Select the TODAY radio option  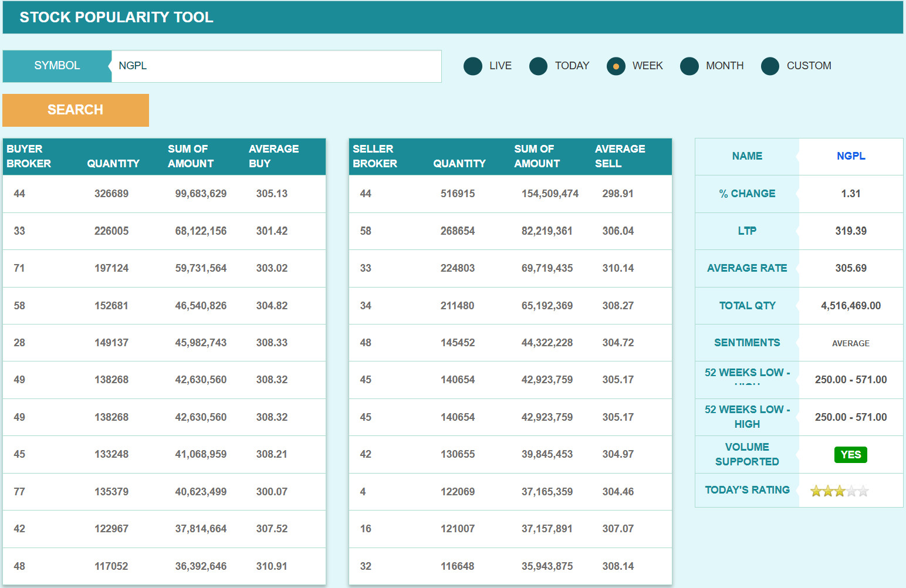(538, 66)
